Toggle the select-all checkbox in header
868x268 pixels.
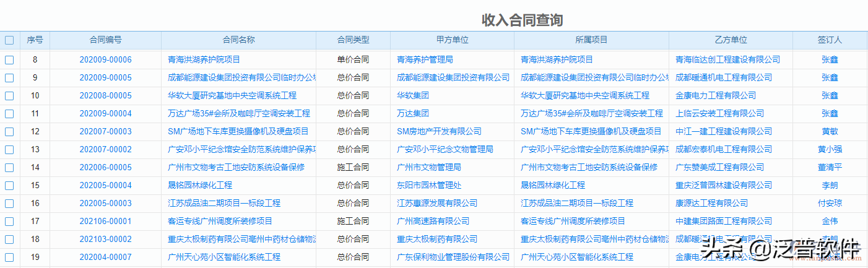[9, 40]
